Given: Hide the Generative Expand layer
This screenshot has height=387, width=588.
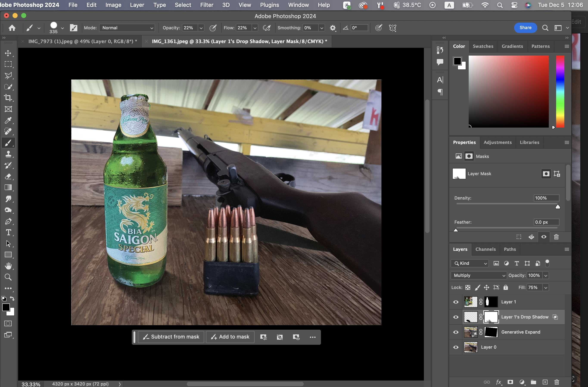Looking at the screenshot, I should click(456, 332).
